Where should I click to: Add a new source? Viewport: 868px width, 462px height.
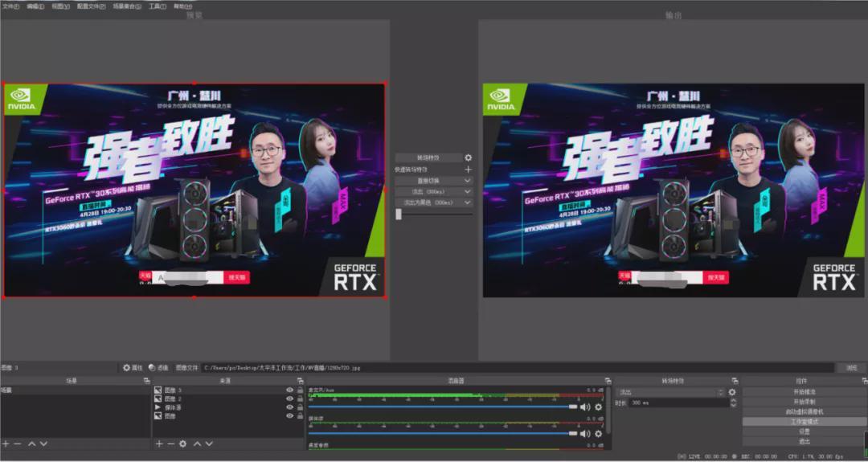[159, 444]
